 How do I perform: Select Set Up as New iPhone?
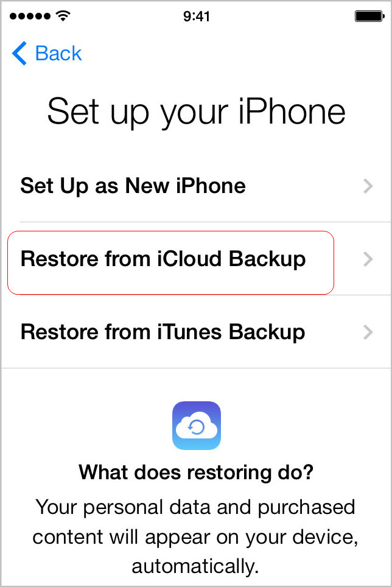(197, 186)
